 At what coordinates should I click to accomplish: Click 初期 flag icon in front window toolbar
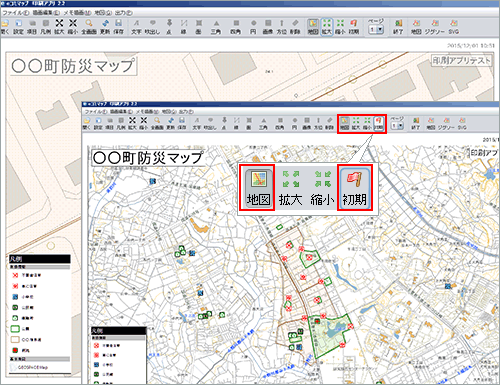tap(379, 123)
